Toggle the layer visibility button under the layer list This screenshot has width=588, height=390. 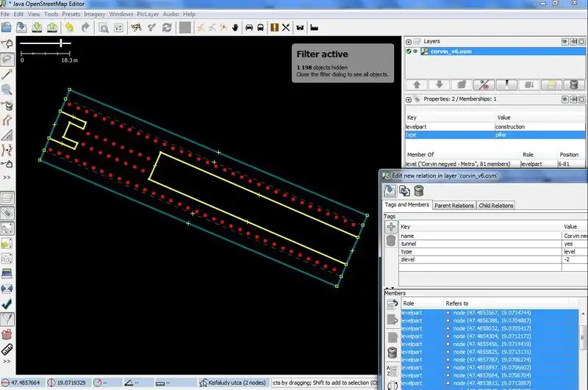click(483, 84)
